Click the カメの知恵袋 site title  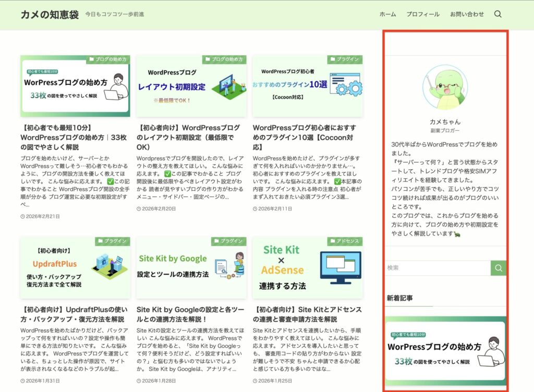click(50, 15)
